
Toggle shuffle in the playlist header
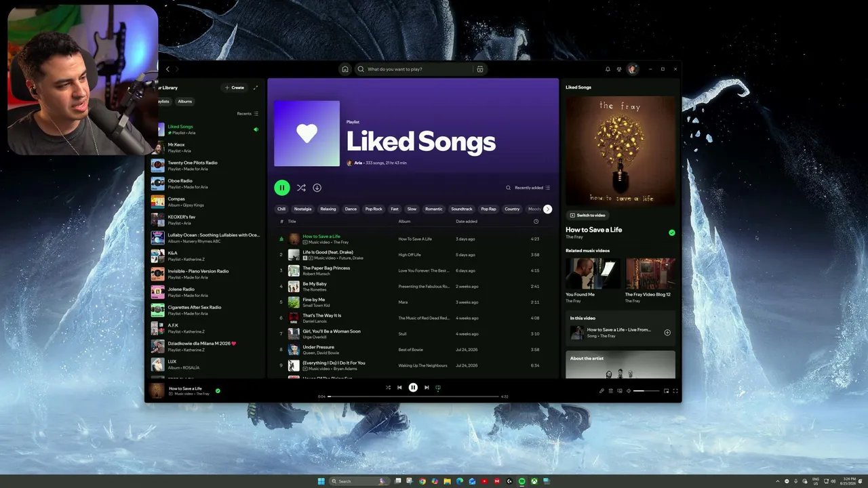301,188
